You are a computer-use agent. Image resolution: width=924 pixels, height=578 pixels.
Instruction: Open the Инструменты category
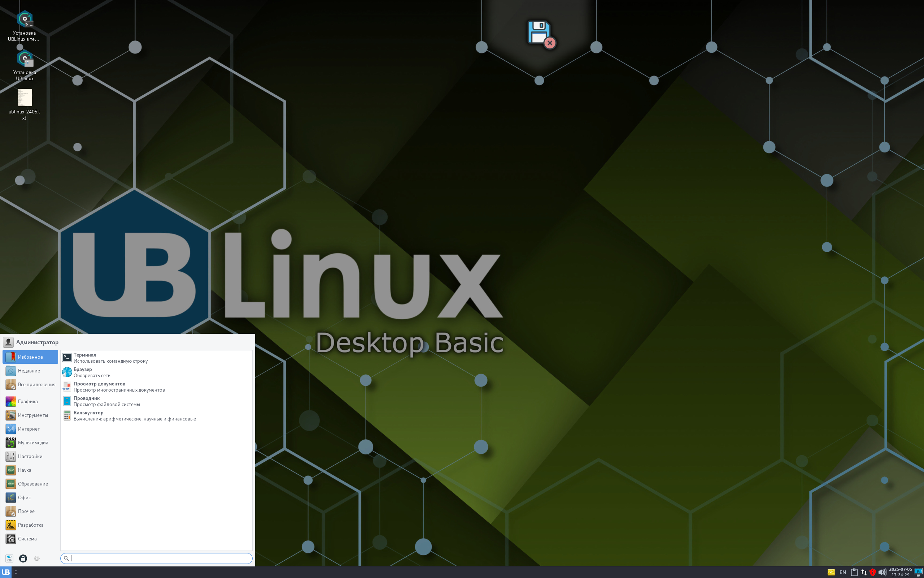pyautogui.click(x=30, y=415)
